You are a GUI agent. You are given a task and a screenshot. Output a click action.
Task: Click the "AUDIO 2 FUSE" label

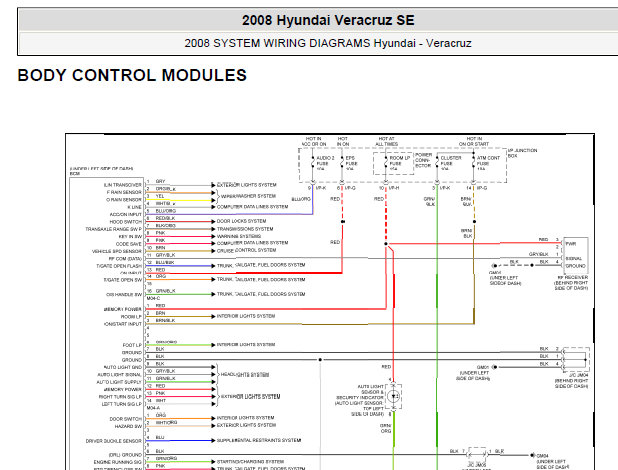(x=325, y=163)
